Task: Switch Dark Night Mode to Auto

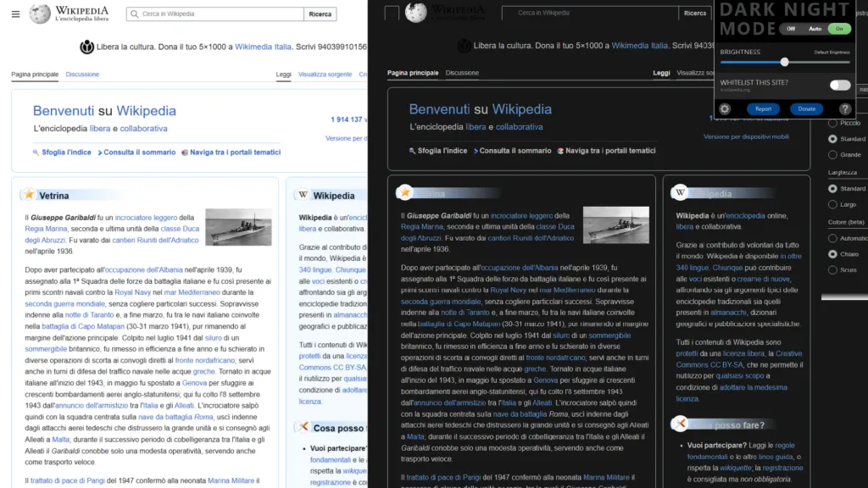Action: click(814, 28)
